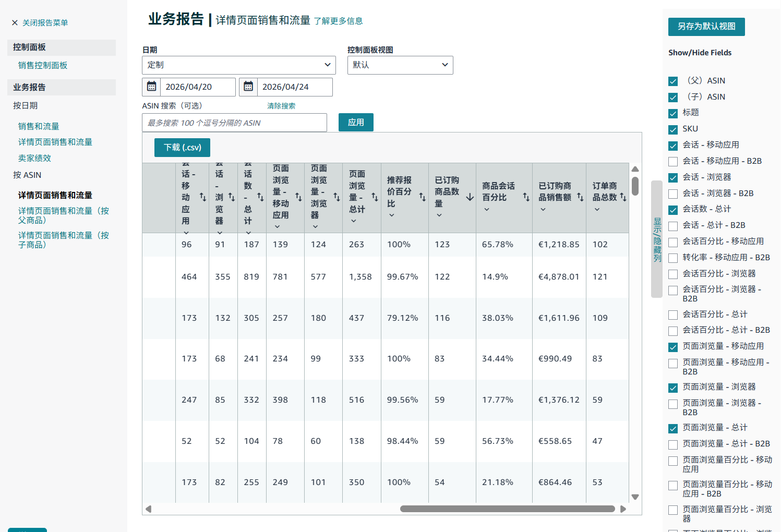Viewport: 781px width, 532px height.
Task: Click the 下载 (.csv) button
Action: pos(182,148)
